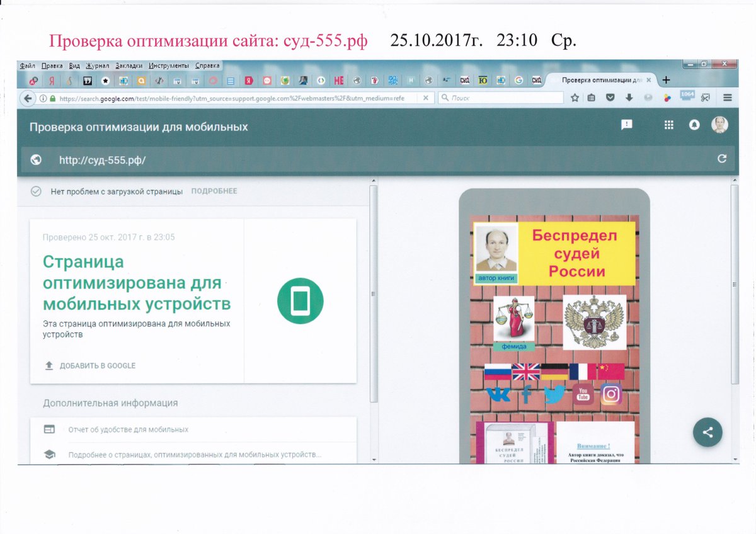Click the feedback exclamation icon in header
Screen dimensions: 756x534
[x=627, y=125]
